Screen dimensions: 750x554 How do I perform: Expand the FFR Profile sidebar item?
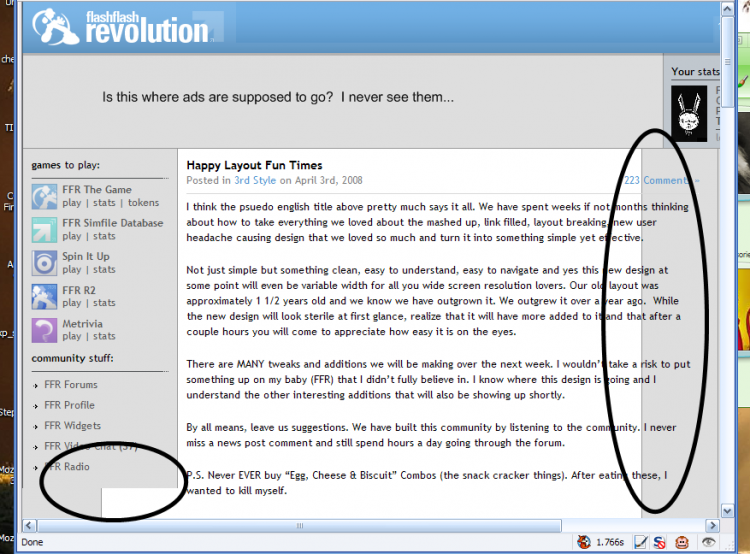point(69,405)
